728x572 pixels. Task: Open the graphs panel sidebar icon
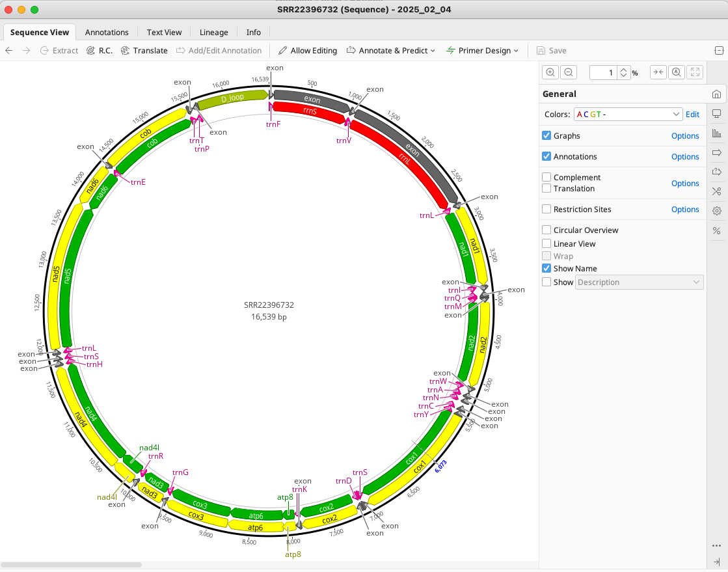pos(716,133)
